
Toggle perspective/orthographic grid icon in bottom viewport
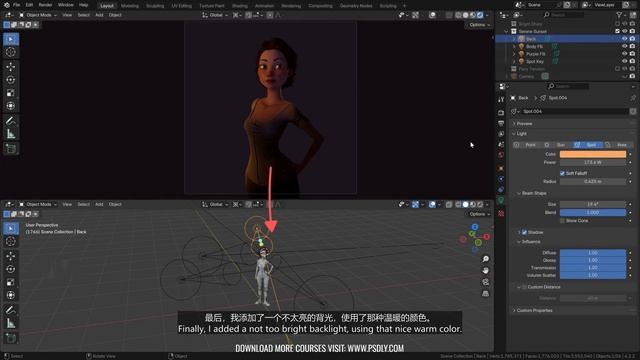point(485,293)
